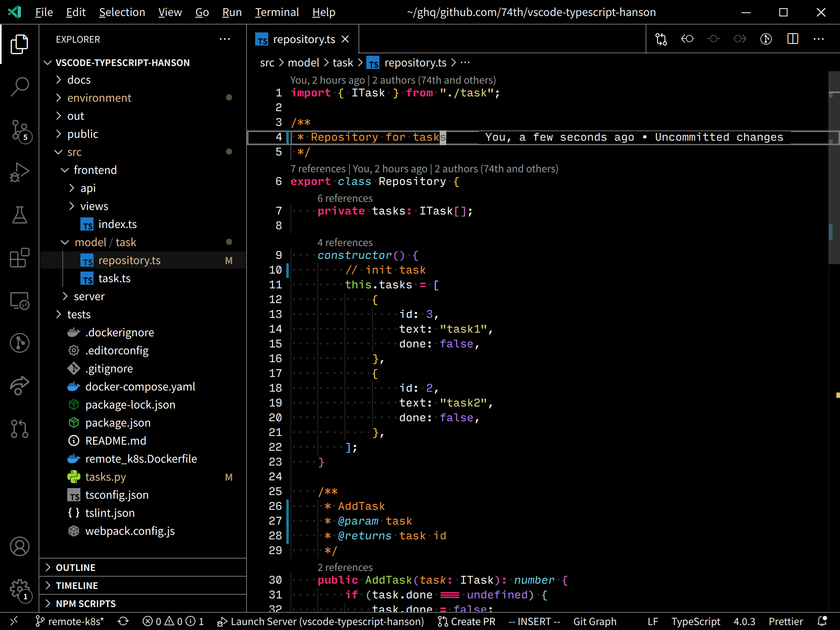Open the Extensions view
The height and width of the screenshot is (630, 840).
[19, 258]
